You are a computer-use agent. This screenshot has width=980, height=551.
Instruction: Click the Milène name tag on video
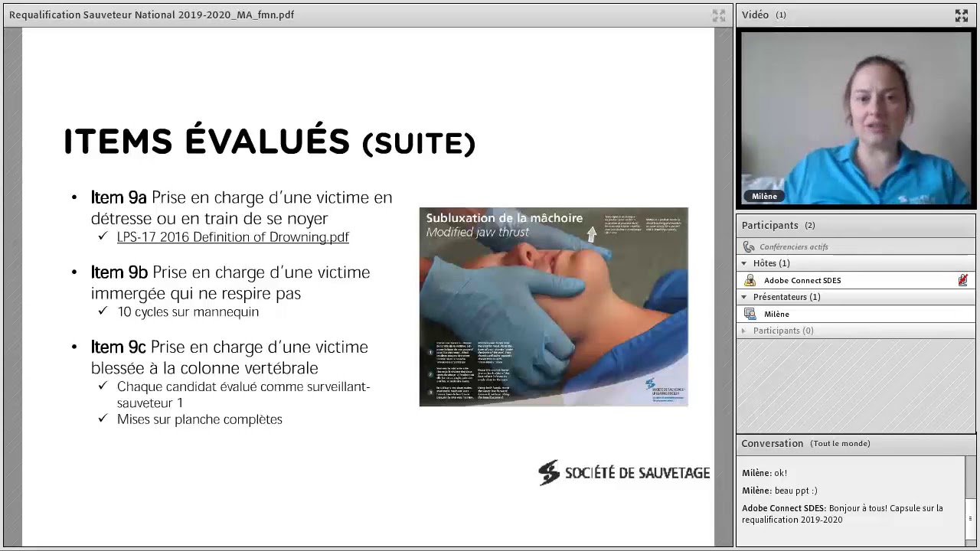tap(764, 196)
